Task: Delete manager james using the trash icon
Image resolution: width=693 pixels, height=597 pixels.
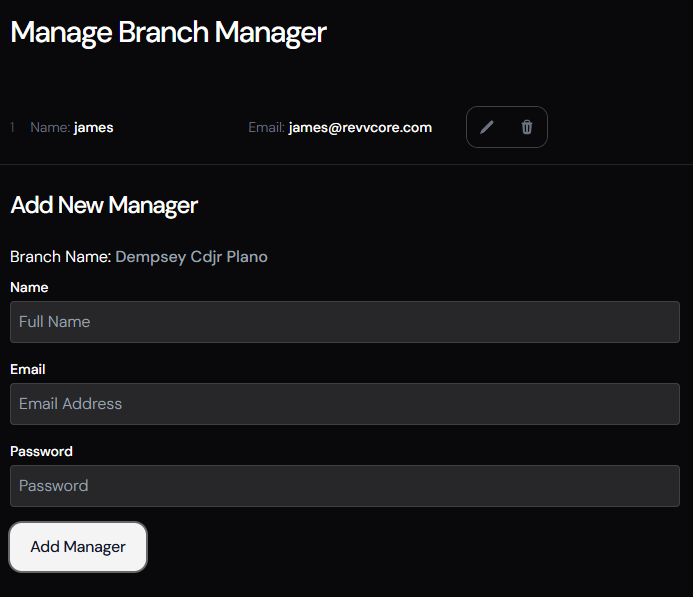Action: (527, 127)
